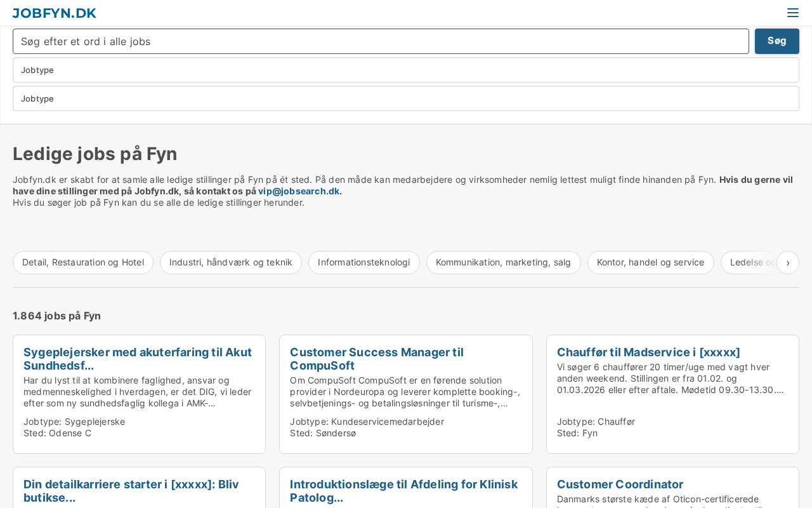Select Kommunikation, marketing, salg category
This screenshot has height=508, width=812.
503,262
